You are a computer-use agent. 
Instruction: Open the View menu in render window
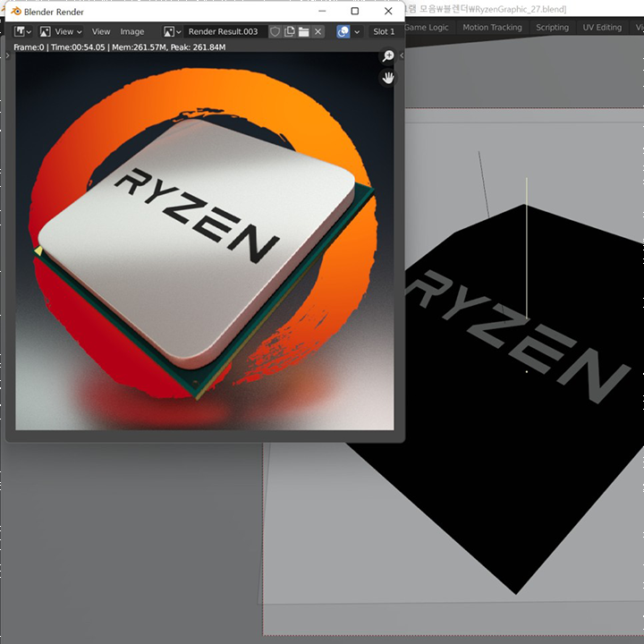click(100, 31)
